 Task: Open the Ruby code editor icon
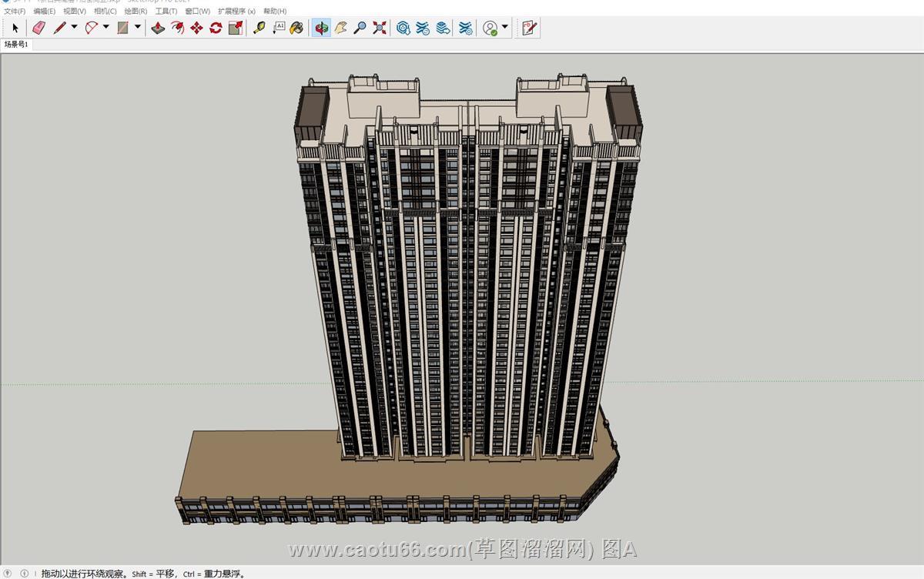529,28
